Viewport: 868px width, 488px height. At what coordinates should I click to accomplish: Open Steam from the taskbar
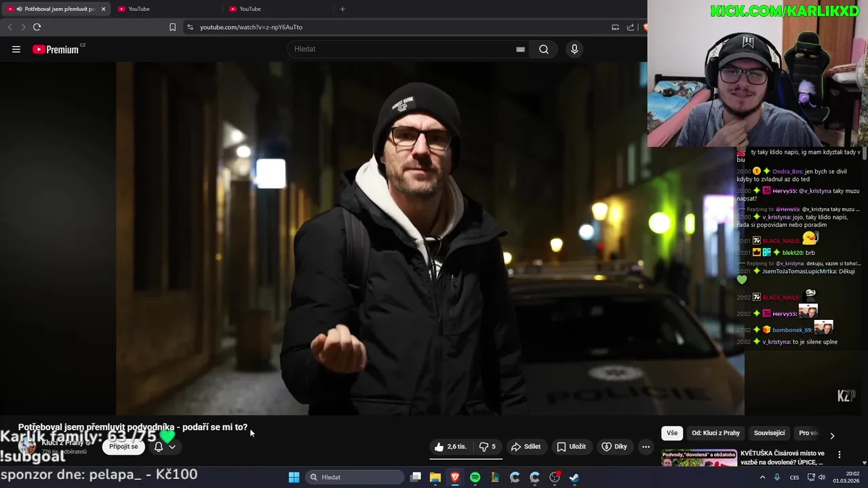pos(574,477)
